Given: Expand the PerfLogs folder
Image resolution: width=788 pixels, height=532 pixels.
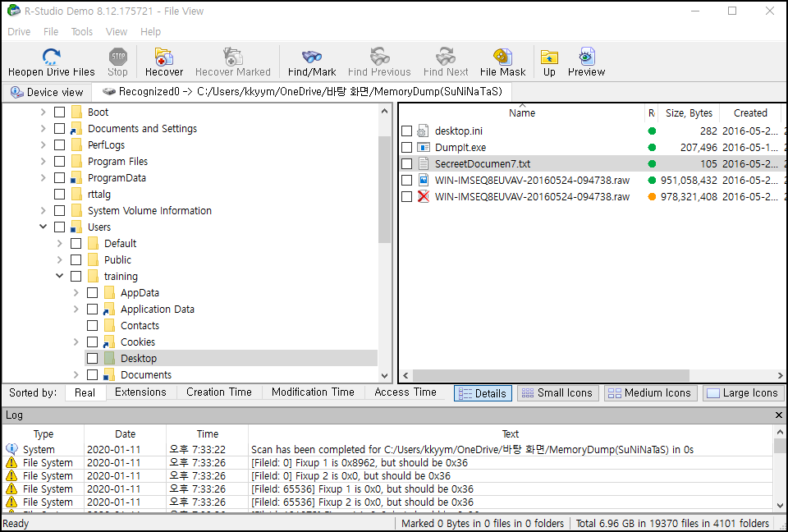Looking at the screenshot, I should pos(44,144).
